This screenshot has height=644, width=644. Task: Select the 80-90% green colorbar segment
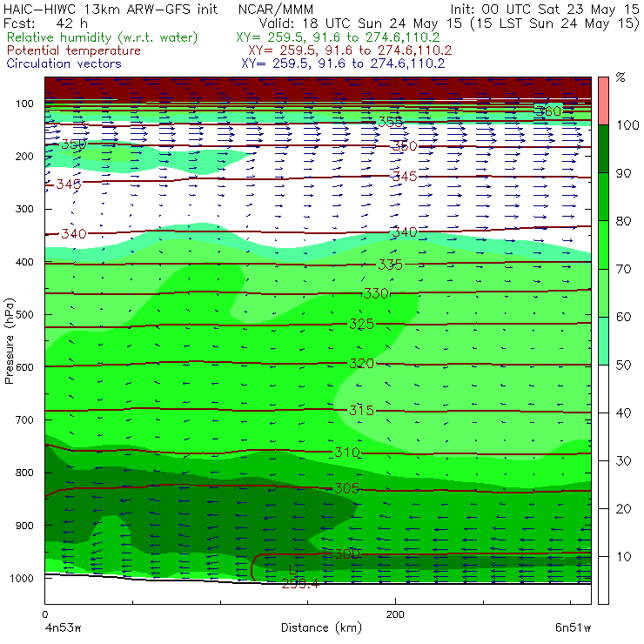click(603, 197)
